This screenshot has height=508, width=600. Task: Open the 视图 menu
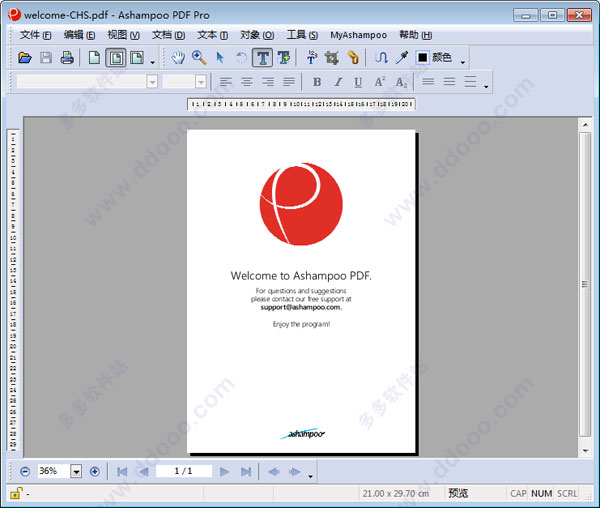pos(124,35)
